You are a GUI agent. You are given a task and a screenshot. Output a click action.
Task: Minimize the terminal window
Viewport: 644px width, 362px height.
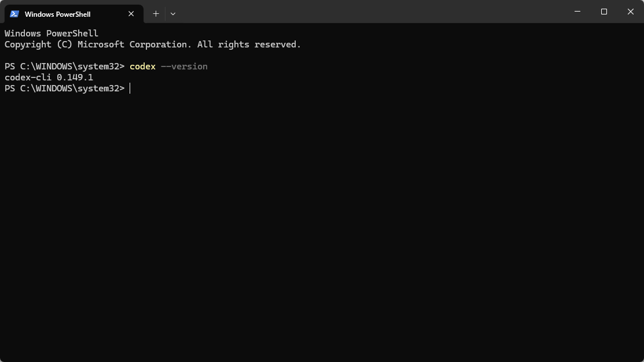coord(577,12)
